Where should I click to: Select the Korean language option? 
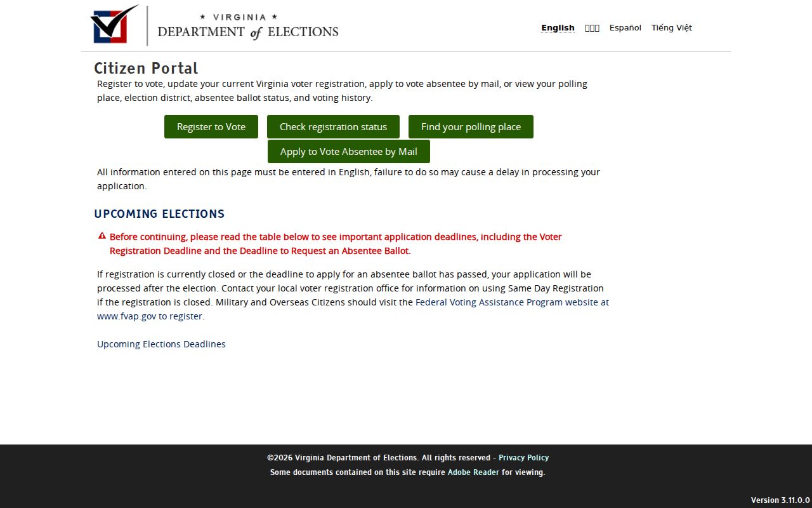592,28
